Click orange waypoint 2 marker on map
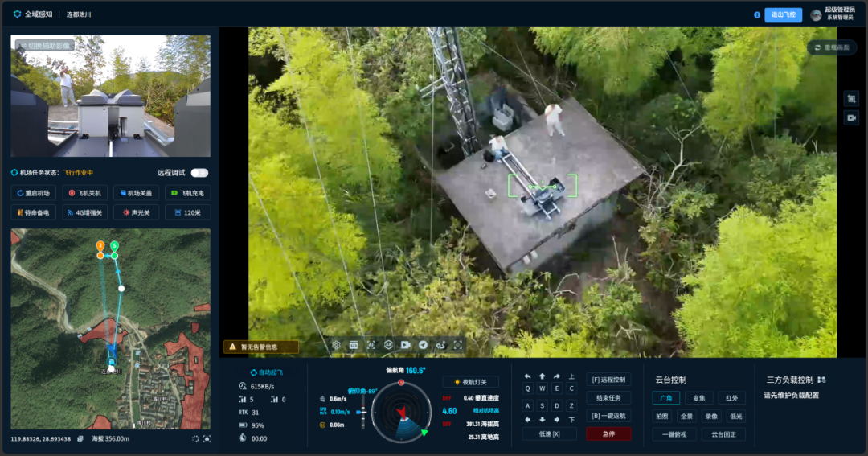The image size is (868, 456). click(100, 245)
